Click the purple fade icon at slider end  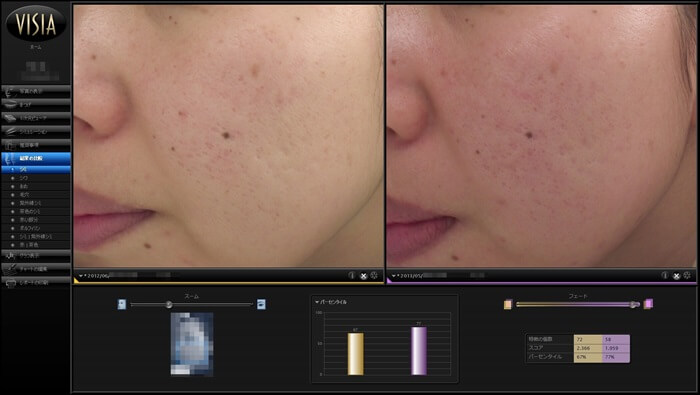tap(648, 304)
